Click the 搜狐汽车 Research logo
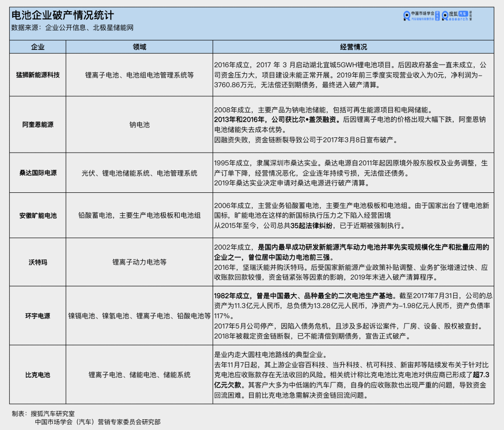Image resolution: width=504 pixels, height=430 pixels. coord(457,16)
